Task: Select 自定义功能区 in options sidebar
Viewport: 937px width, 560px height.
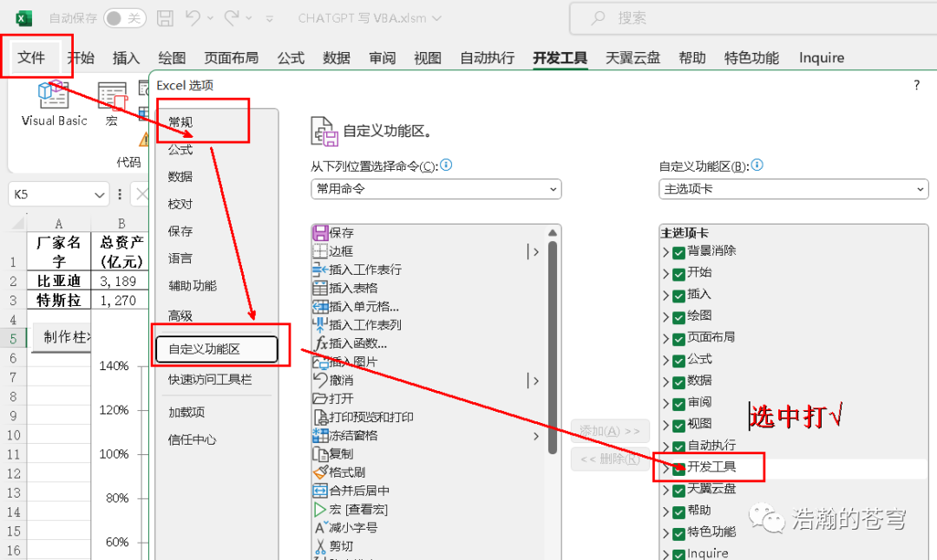Action: click(x=216, y=349)
